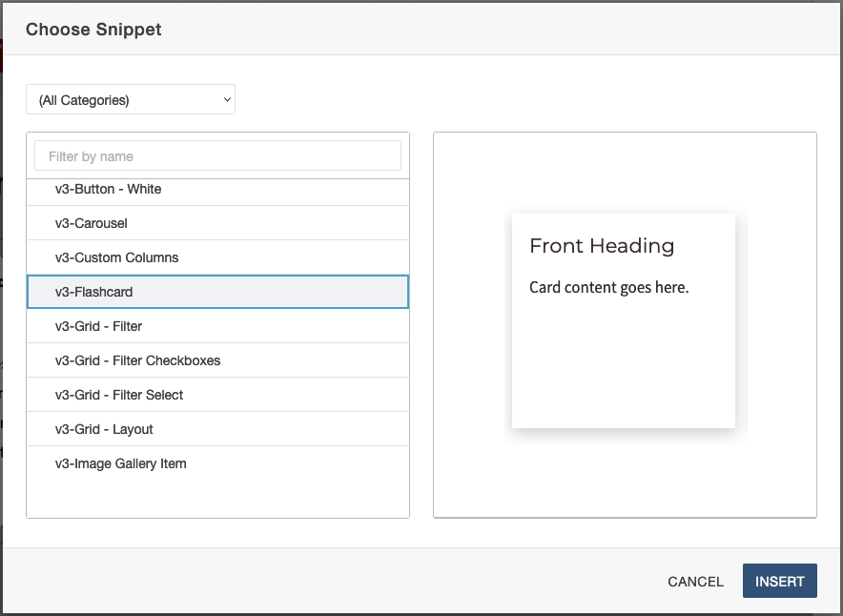843x616 pixels.
Task: Pick the v3-Image Gallery Item snippet
Action: 217,463
